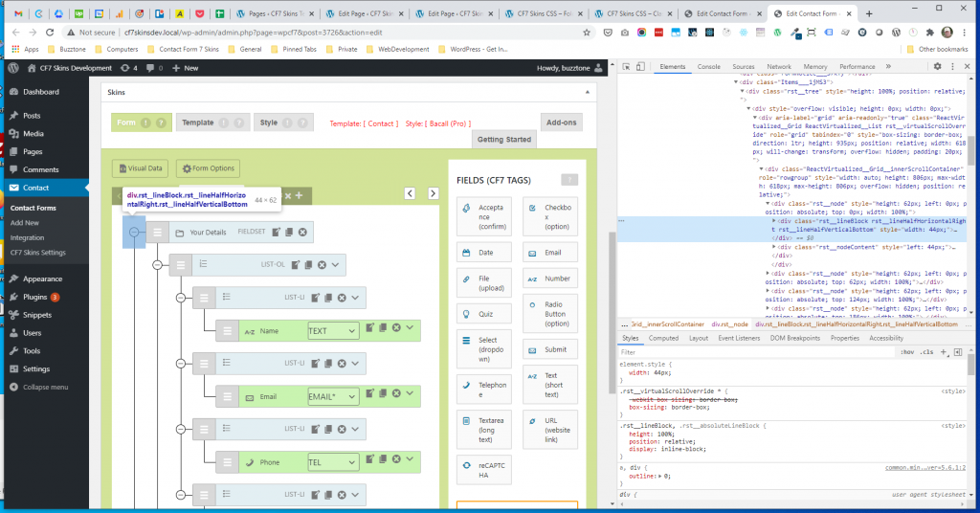This screenshot has width=980, height=513.
Task: Click the delete icon on Your Details fieldset
Action: (x=303, y=233)
